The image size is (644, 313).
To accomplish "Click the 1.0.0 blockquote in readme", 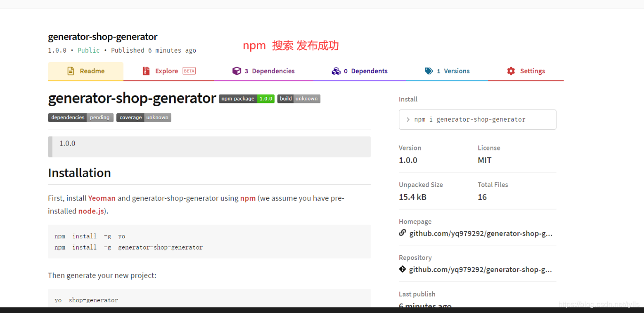I will [x=209, y=147].
